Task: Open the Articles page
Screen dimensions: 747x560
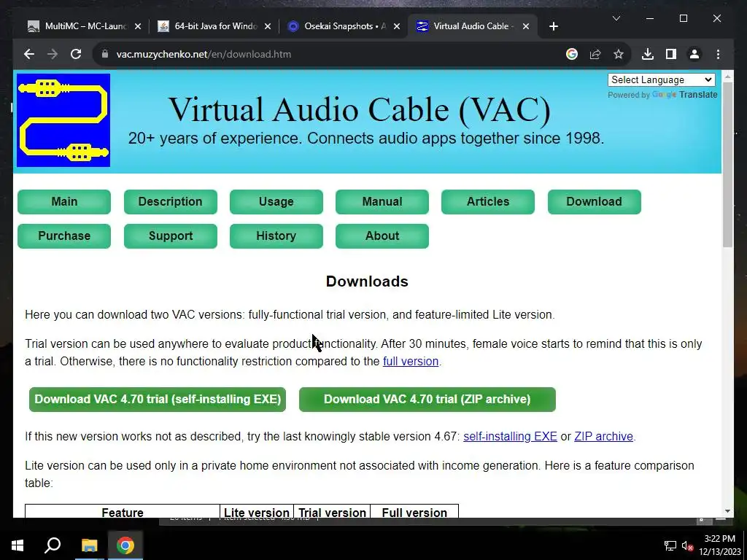Action: 487,201
